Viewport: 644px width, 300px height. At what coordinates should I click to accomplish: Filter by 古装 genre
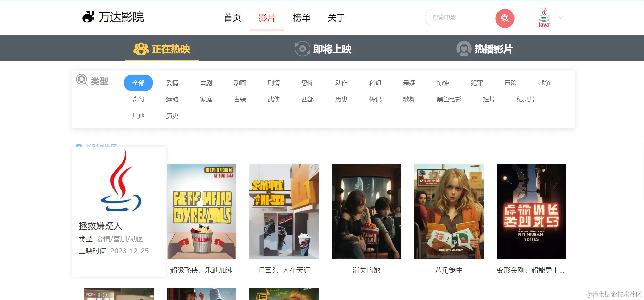coord(240,99)
